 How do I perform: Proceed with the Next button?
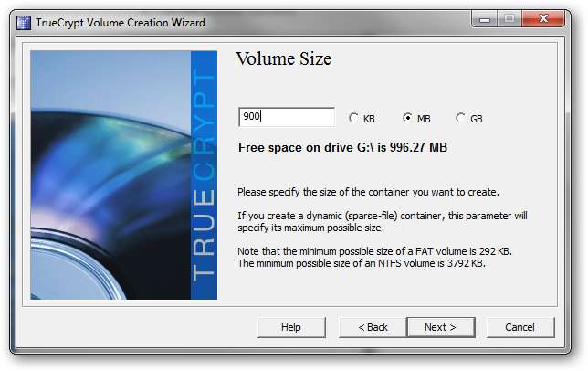coord(441,327)
